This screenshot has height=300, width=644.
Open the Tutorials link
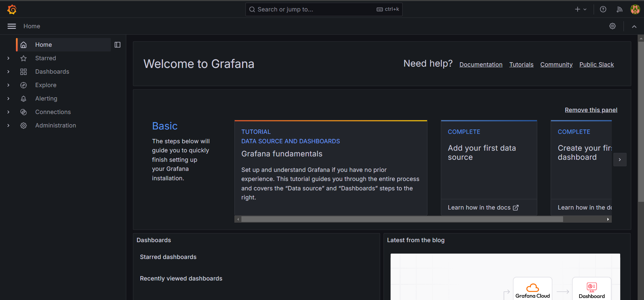coord(521,65)
